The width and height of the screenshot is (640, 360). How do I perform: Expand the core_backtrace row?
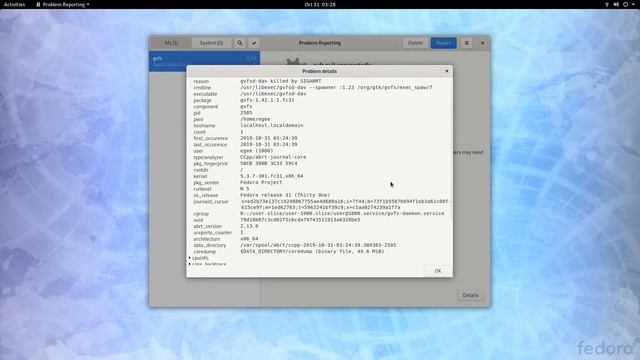(x=190, y=264)
